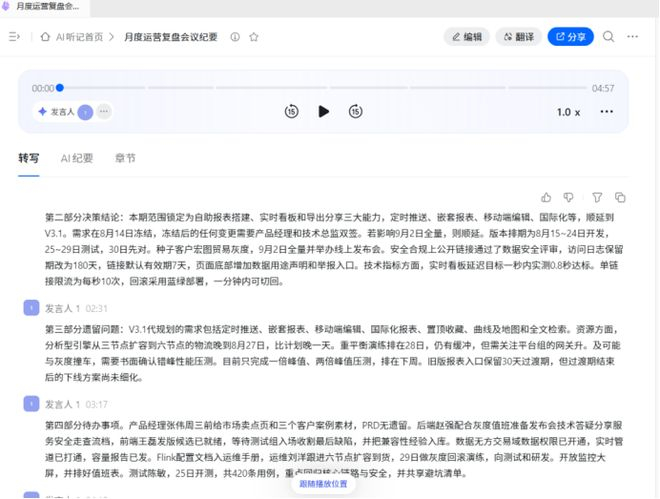
Task: Change the 1.0x playback speed
Action: (x=568, y=112)
